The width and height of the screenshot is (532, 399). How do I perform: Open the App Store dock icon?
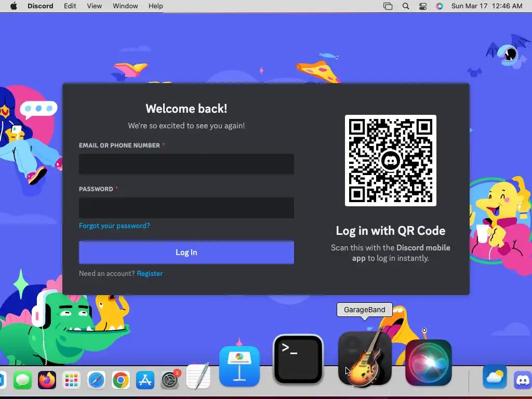pos(145,380)
